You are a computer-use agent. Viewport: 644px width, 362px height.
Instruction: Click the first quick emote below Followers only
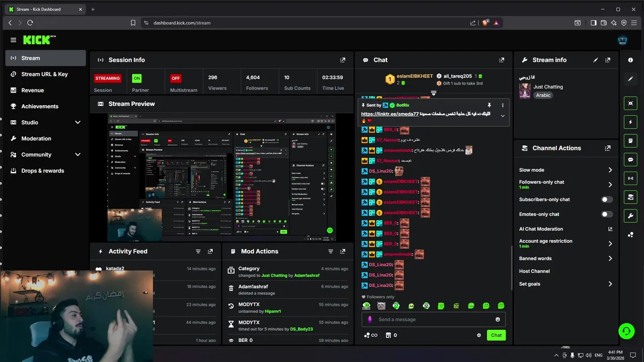[x=366, y=306]
